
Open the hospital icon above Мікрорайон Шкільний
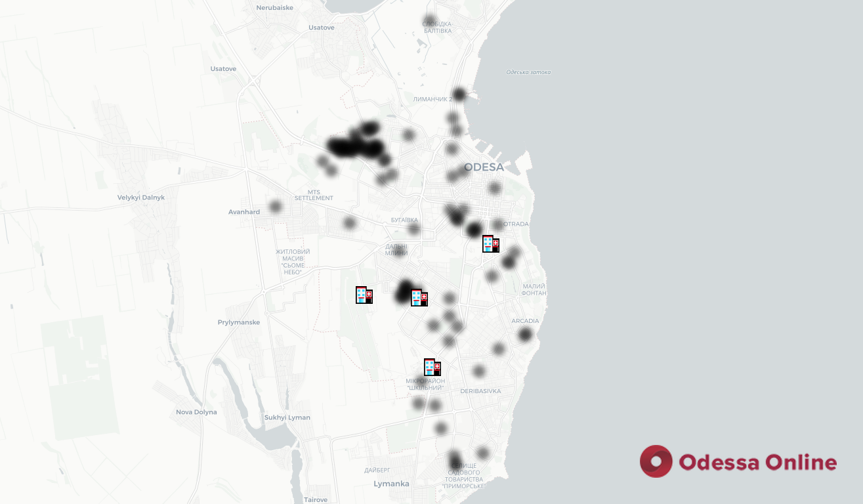(432, 367)
